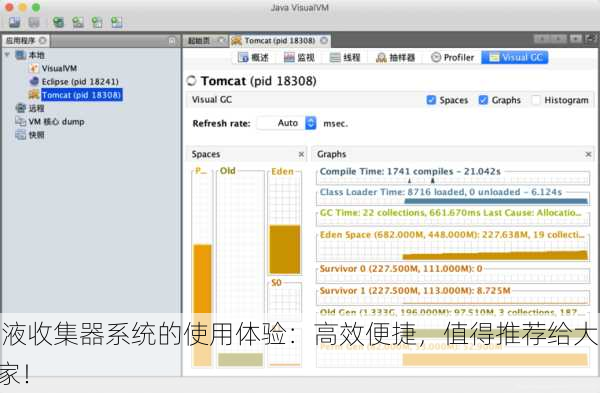The image size is (600, 393).
Task: Uncheck the Graphs checkbox
Action: [483, 100]
